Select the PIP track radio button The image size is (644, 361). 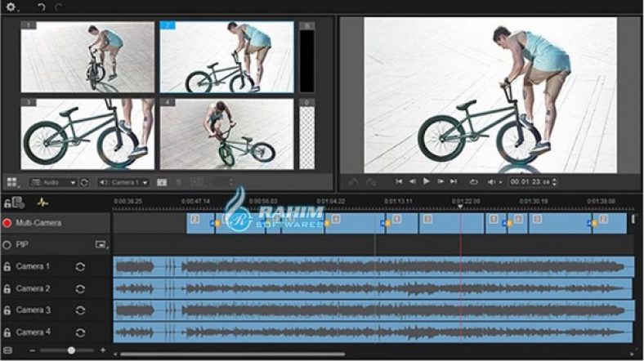(7, 244)
